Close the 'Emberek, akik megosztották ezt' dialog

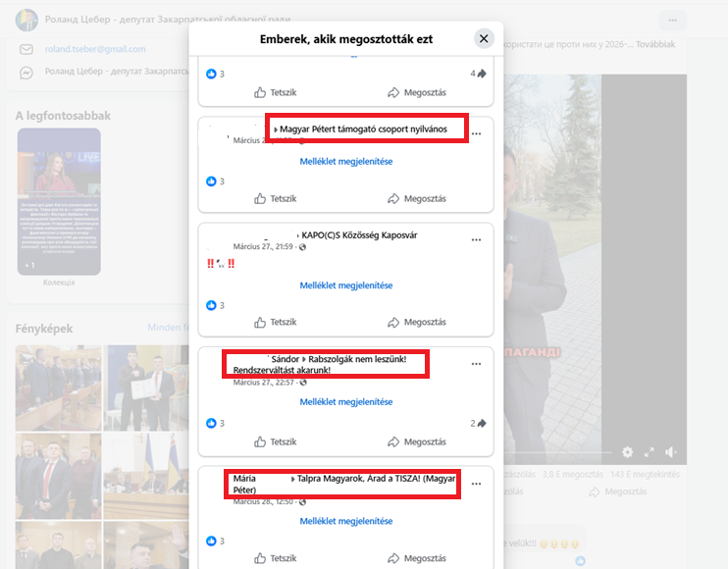click(x=484, y=39)
